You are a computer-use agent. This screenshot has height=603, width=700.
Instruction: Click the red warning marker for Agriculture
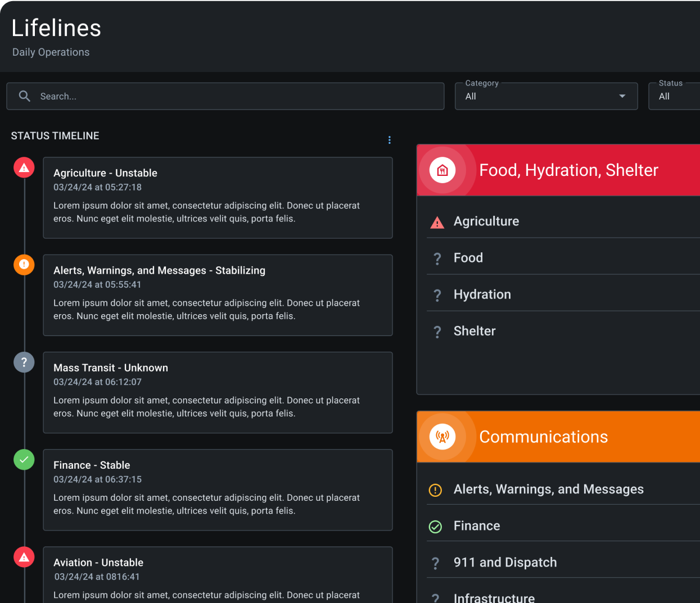(24, 167)
